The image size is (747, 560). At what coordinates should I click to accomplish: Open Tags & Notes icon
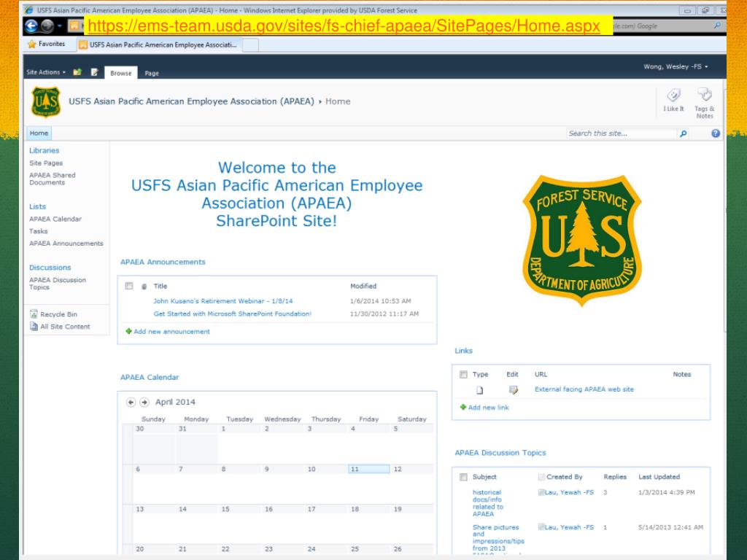click(x=705, y=95)
